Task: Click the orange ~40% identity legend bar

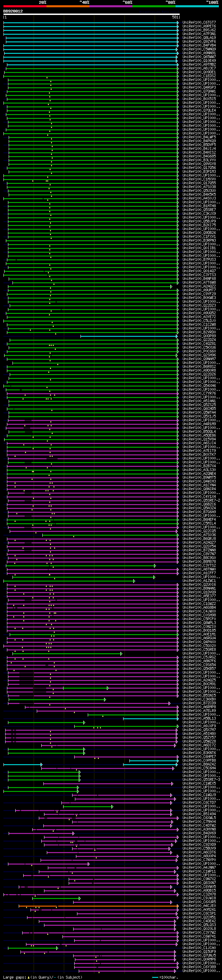Action: [x=68, y=7]
